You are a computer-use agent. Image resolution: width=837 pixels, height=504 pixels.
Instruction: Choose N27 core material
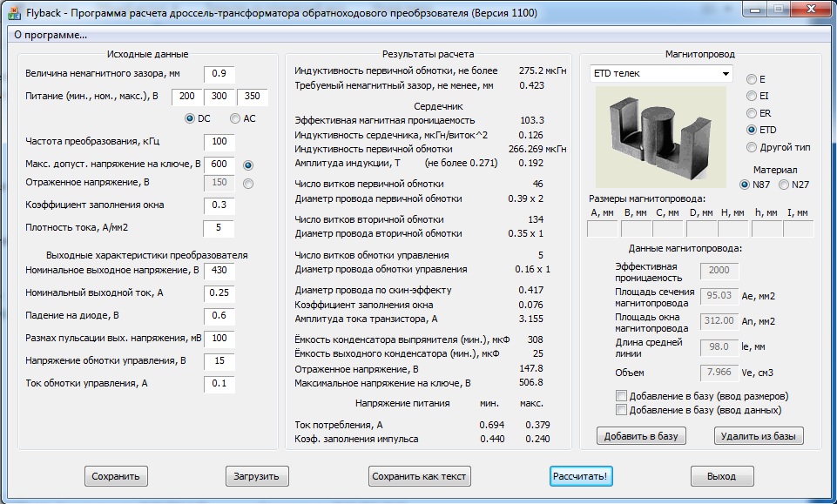click(784, 185)
